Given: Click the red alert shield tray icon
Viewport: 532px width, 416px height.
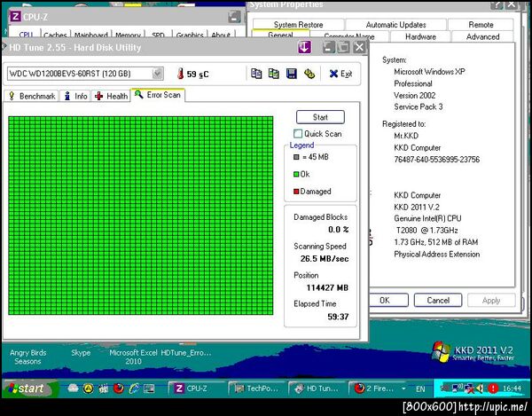Looking at the screenshot, I should coord(493,388).
